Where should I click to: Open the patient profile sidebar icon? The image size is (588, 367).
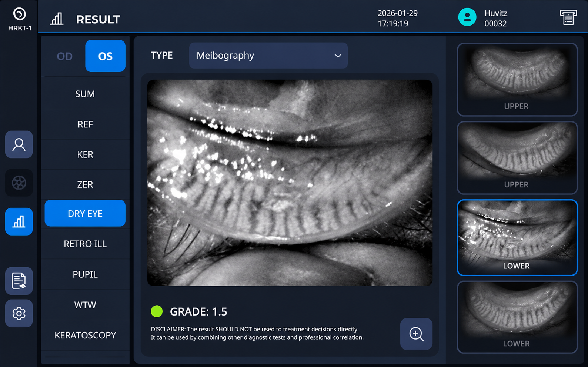[19, 144]
